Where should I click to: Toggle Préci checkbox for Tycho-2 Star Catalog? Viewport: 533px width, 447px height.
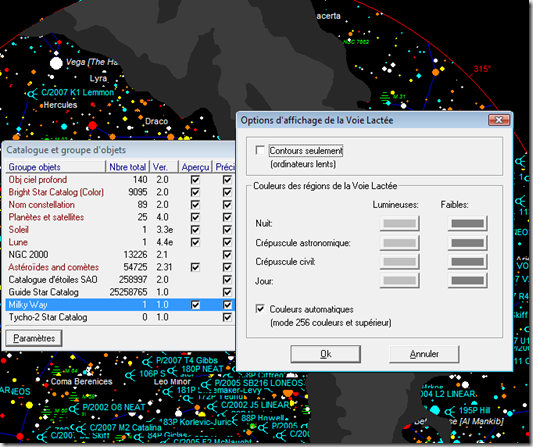227,317
